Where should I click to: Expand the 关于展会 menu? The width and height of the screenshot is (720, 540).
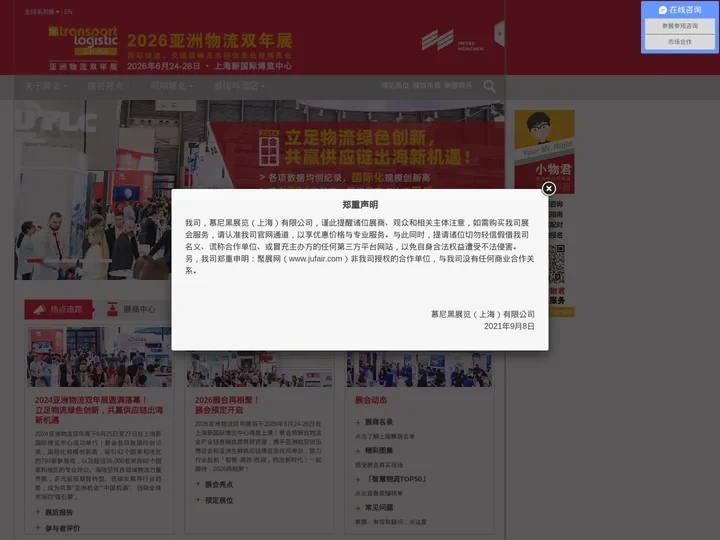46,86
